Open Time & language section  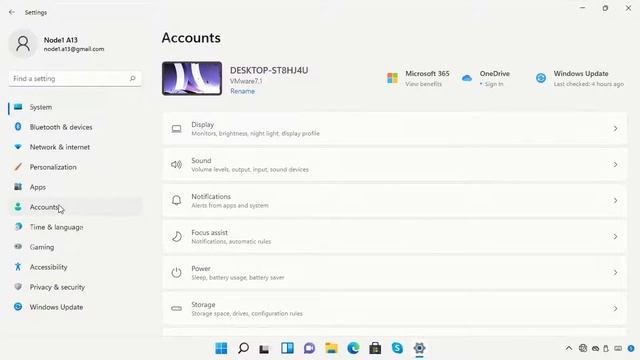click(75, 227)
